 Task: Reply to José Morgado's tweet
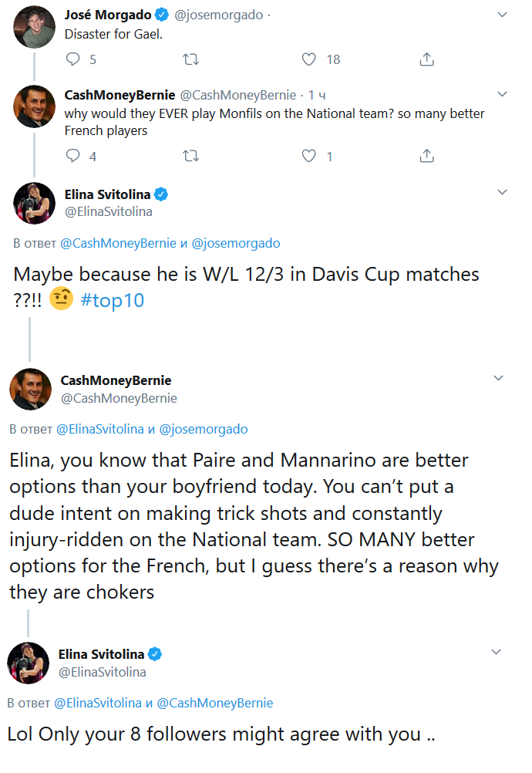(x=73, y=59)
